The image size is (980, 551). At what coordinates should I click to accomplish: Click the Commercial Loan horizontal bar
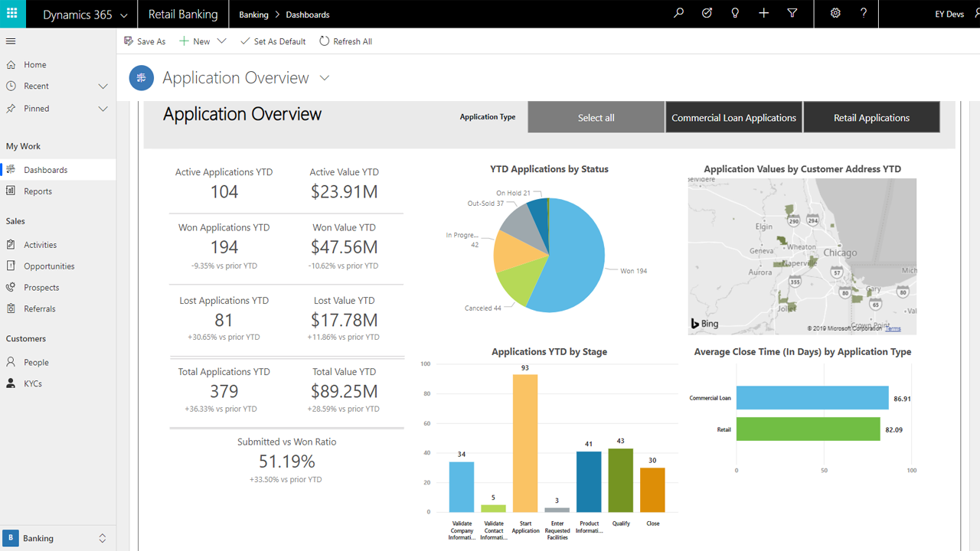point(812,398)
